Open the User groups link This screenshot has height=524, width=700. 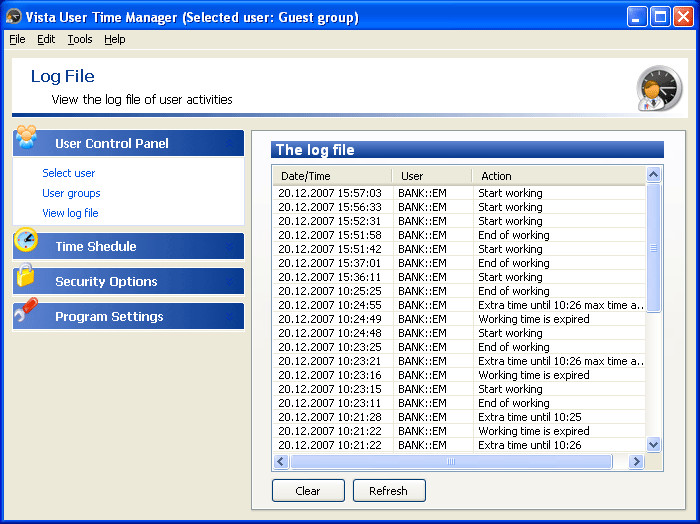coord(71,193)
